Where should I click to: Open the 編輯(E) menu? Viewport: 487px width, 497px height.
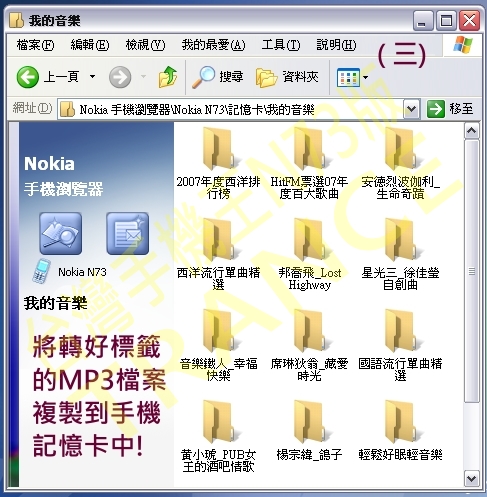coord(90,45)
